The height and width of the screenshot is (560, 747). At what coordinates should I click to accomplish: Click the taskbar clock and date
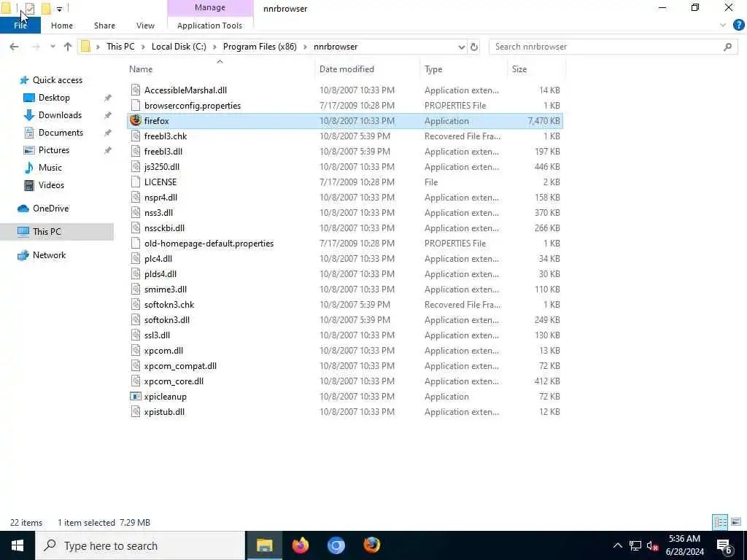[x=684, y=545]
